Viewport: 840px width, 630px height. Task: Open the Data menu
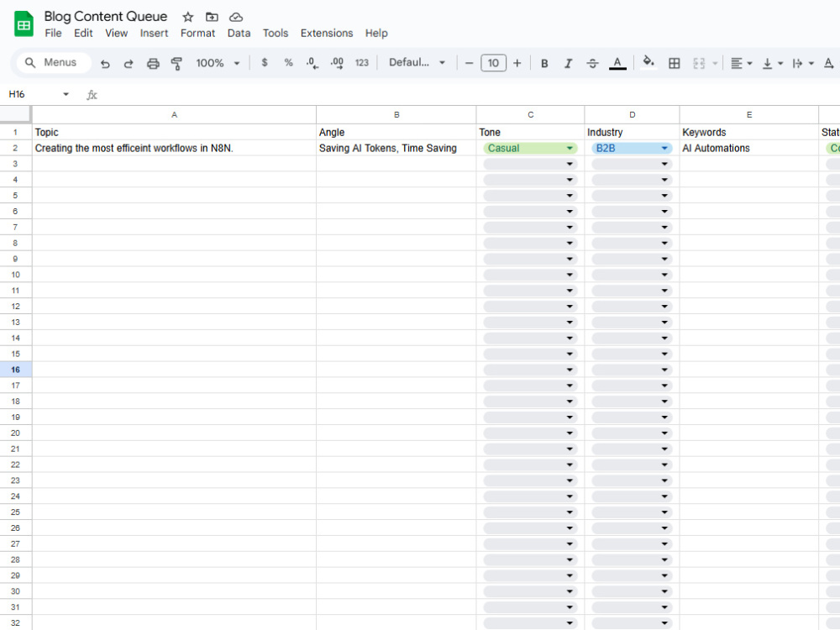pos(239,34)
